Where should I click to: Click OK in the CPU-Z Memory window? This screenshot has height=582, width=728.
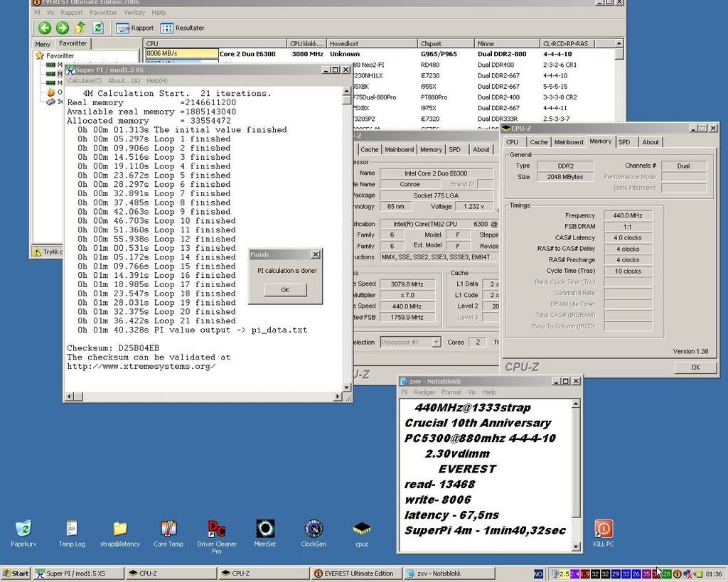695,367
